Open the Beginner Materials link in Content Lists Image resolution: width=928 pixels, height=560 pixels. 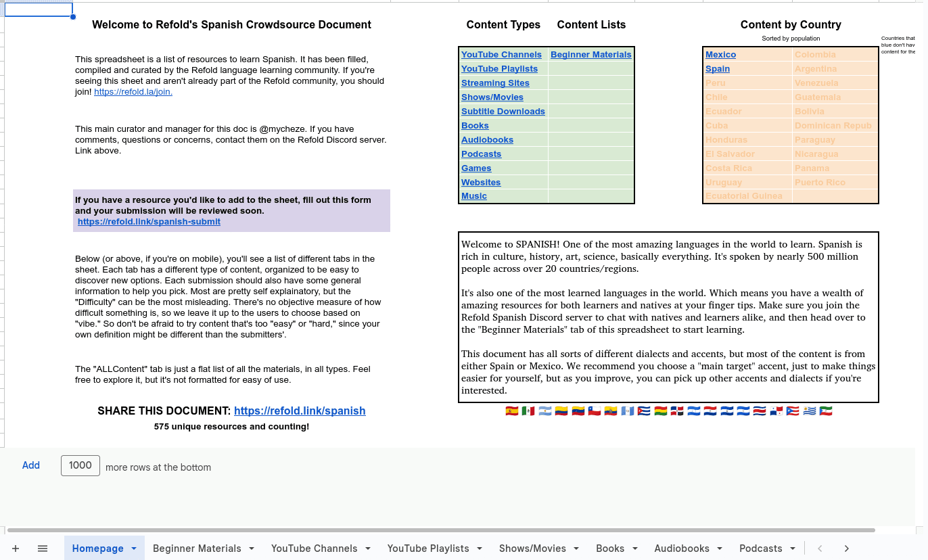[590, 54]
